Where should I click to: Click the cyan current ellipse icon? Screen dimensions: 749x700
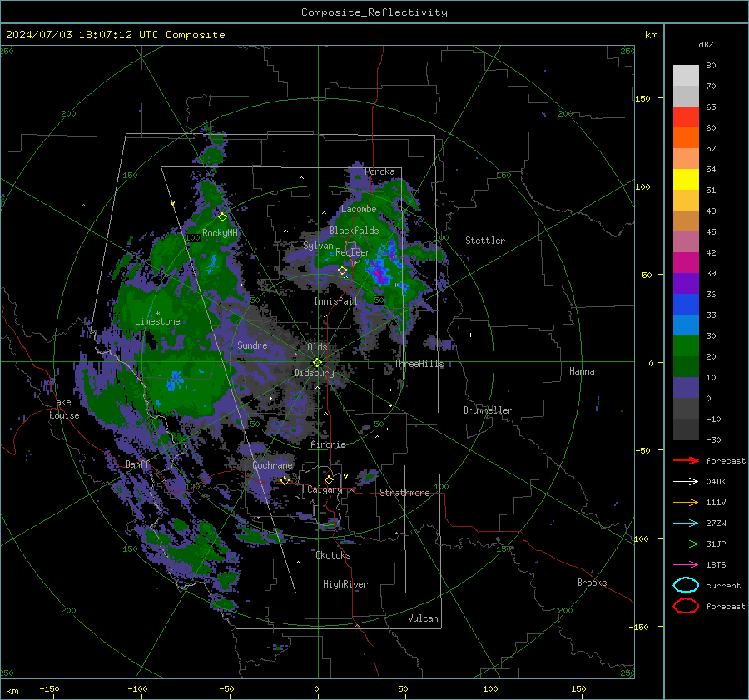pyautogui.click(x=686, y=585)
